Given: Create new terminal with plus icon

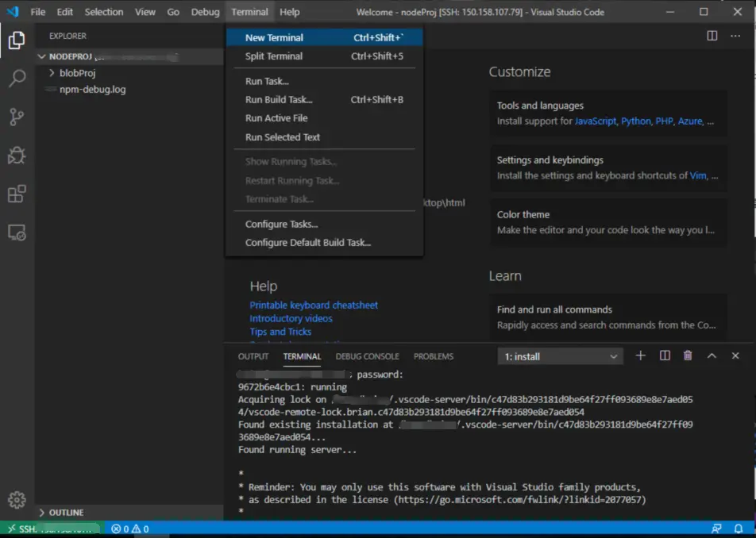Looking at the screenshot, I should (640, 356).
